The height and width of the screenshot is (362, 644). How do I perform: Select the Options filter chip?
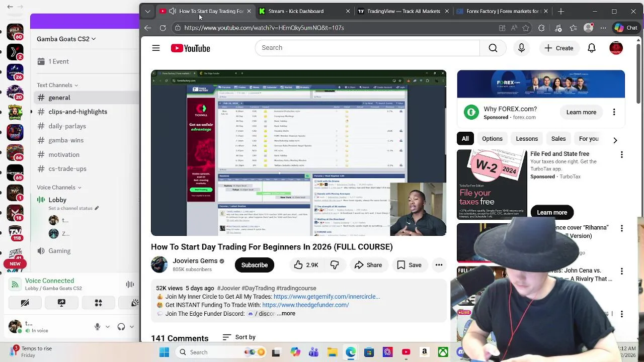(x=492, y=139)
